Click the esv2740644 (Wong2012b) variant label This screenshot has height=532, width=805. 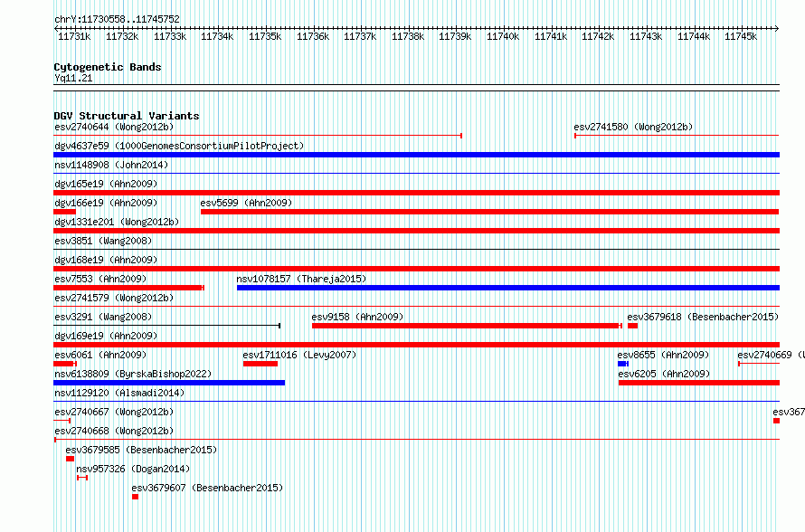114,127
